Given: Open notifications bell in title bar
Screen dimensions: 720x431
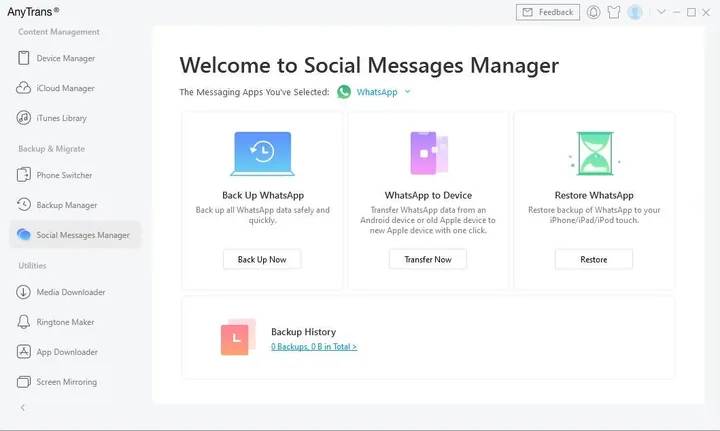Looking at the screenshot, I should [x=593, y=12].
